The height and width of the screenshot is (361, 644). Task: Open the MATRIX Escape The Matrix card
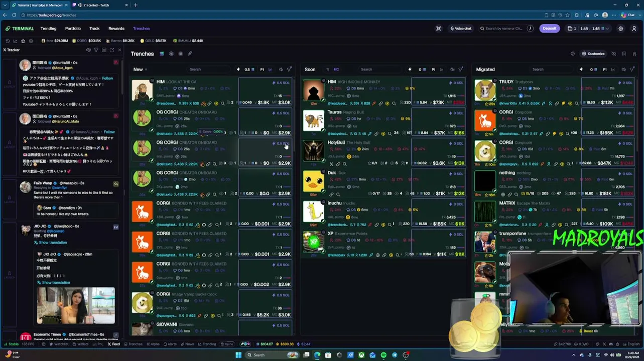click(555, 214)
